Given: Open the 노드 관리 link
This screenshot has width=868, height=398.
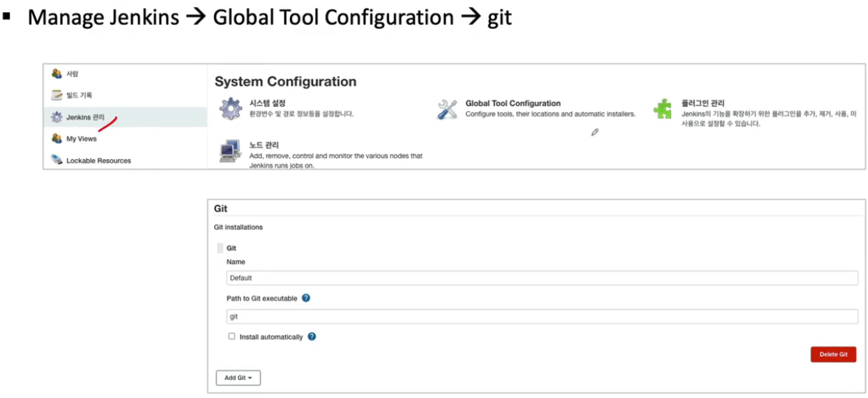Looking at the screenshot, I should [264, 145].
